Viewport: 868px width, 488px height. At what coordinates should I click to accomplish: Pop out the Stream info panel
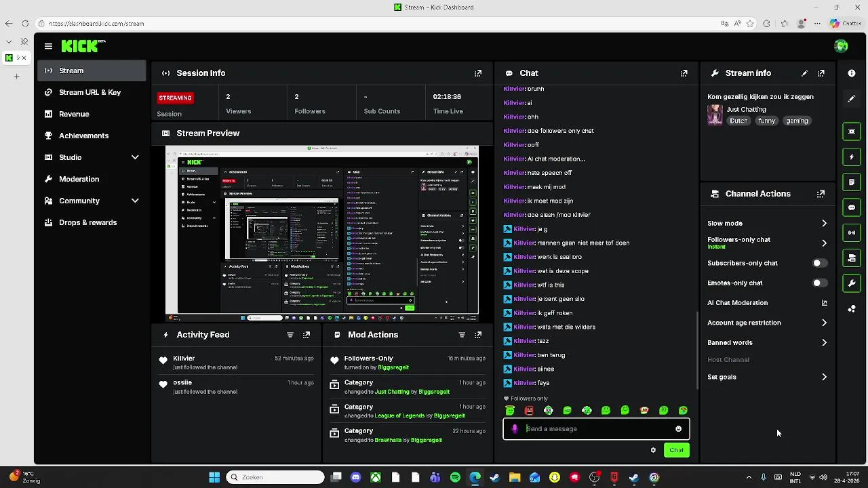point(821,73)
